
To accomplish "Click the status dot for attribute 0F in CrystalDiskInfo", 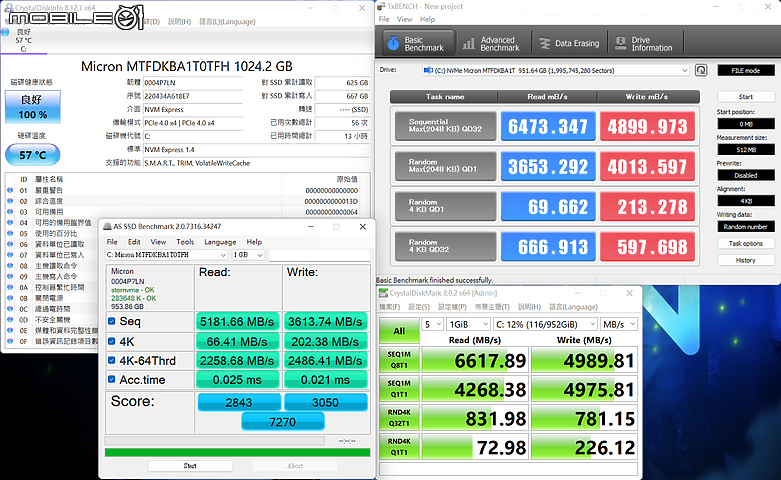I will tap(10, 341).
